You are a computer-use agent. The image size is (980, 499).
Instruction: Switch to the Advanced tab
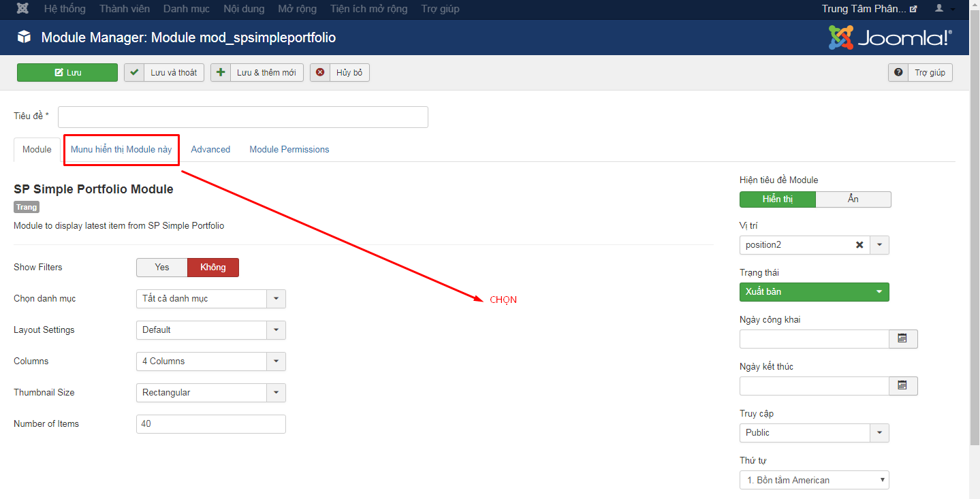[210, 149]
